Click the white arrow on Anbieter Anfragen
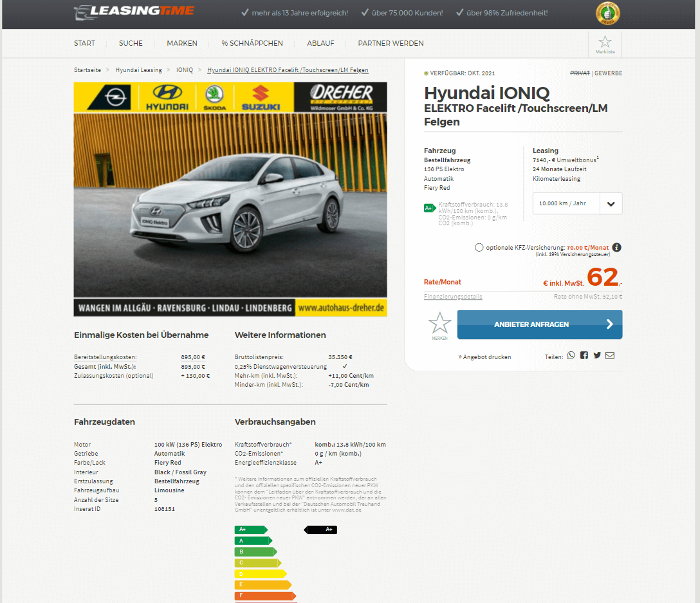The height and width of the screenshot is (603, 700). tap(610, 324)
